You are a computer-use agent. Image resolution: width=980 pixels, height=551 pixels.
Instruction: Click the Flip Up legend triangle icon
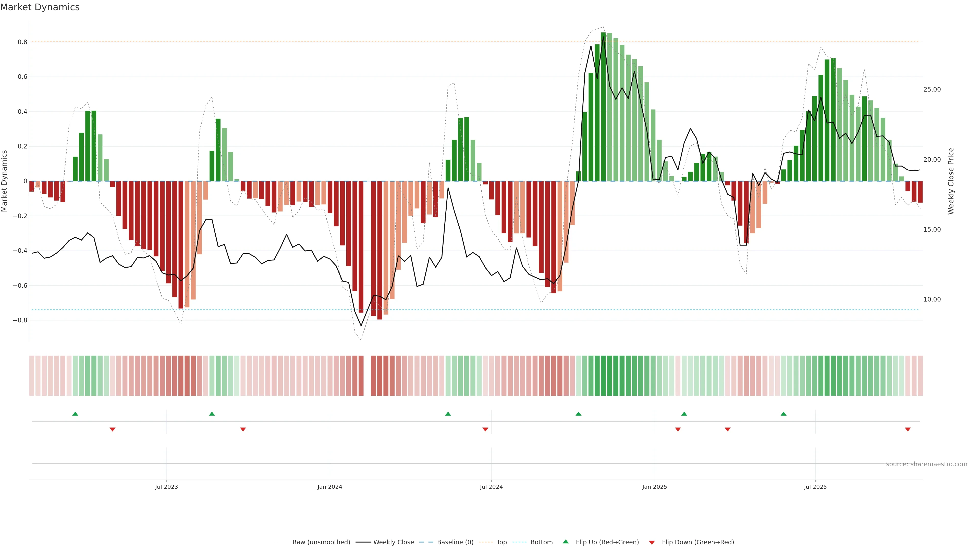[566, 542]
